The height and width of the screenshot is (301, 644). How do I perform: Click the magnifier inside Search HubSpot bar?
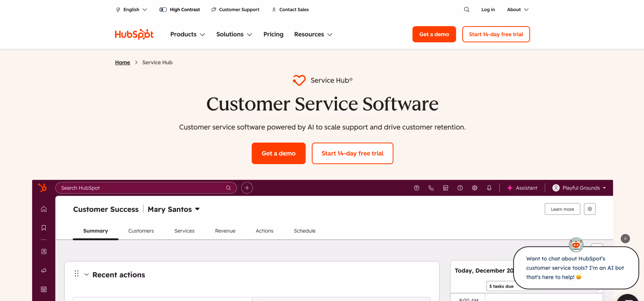coord(228,188)
